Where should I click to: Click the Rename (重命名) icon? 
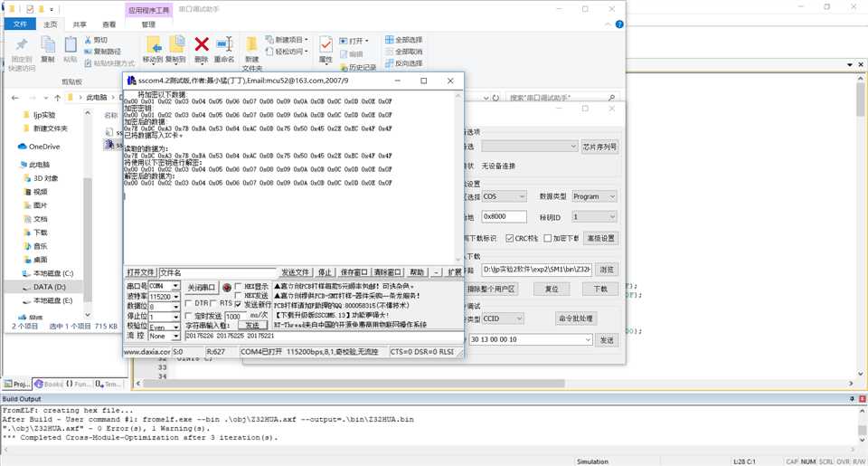[x=224, y=44]
